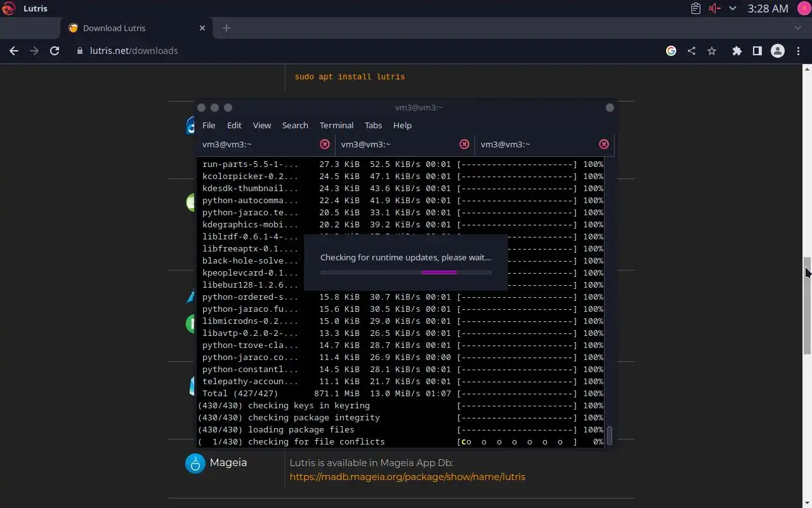Click the terminal scrollbar handle
This screenshot has width=812, height=508.
(610, 435)
